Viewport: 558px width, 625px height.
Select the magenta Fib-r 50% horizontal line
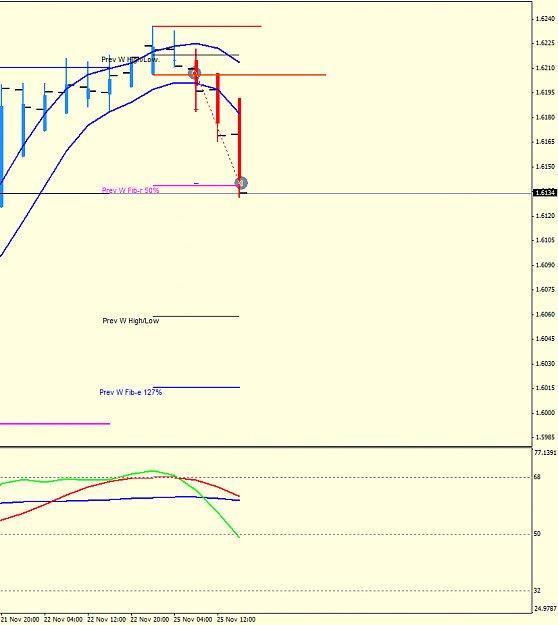click(196, 185)
